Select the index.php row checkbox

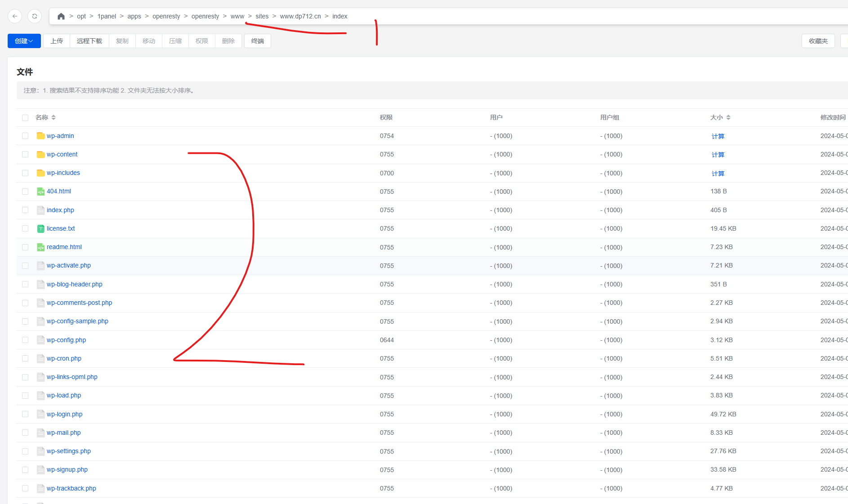click(x=25, y=210)
